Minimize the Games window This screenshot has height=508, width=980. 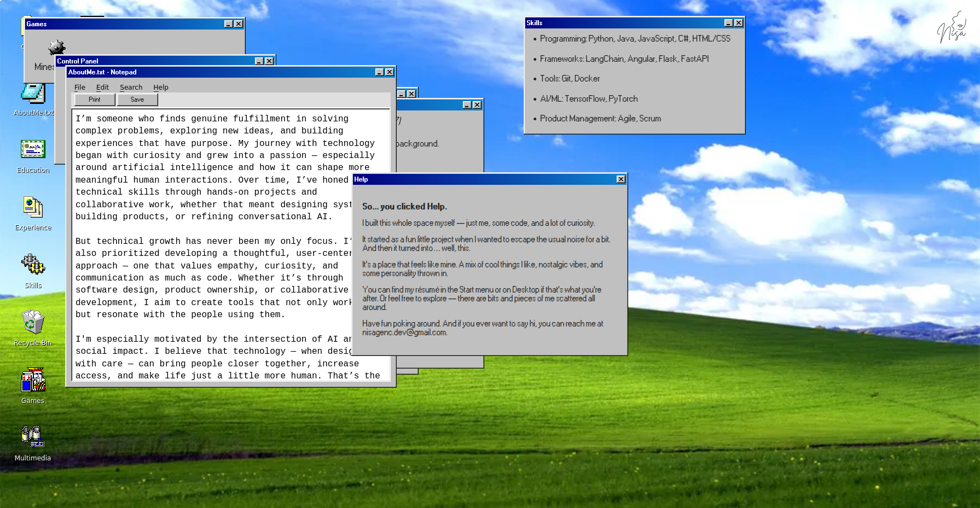click(228, 24)
